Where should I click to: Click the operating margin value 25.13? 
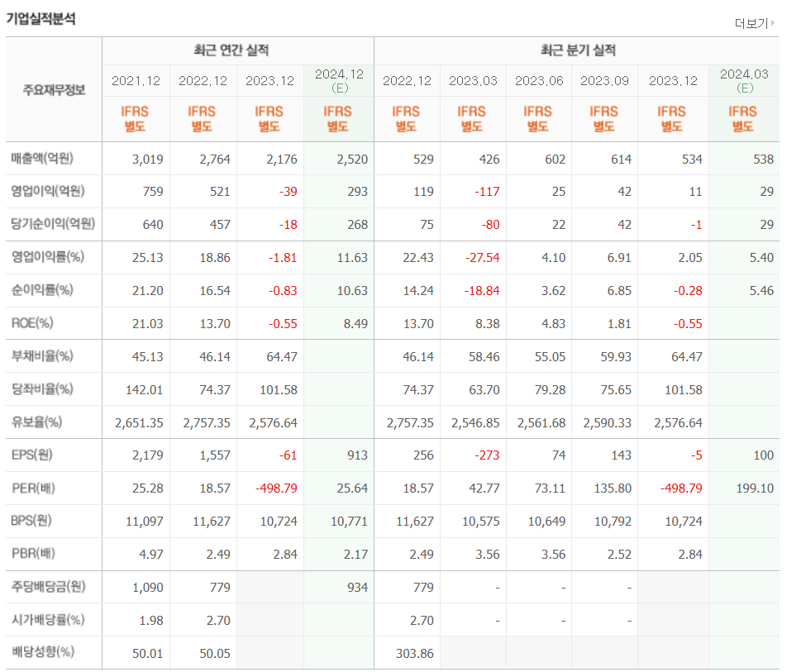click(x=147, y=258)
